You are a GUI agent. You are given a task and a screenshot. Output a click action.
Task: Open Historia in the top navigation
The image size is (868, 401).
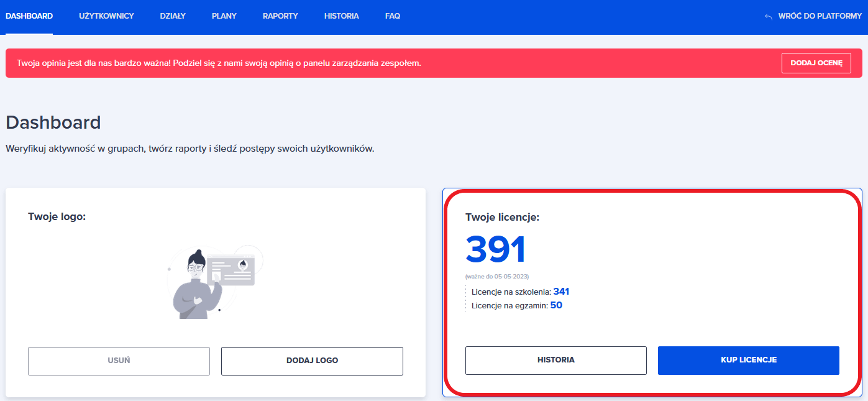341,16
